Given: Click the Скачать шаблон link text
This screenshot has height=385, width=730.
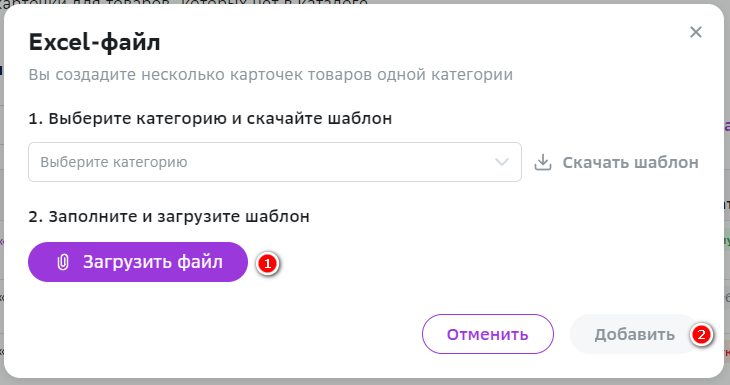Looking at the screenshot, I should point(630,162).
